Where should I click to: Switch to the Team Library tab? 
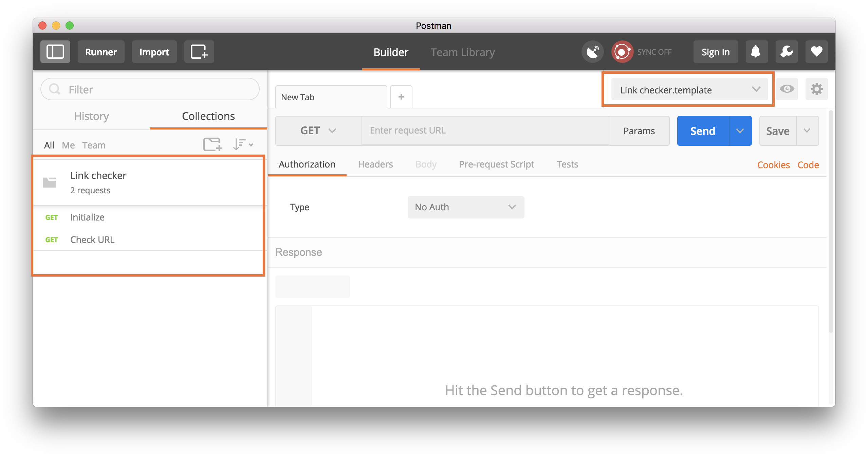[x=463, y=52]
